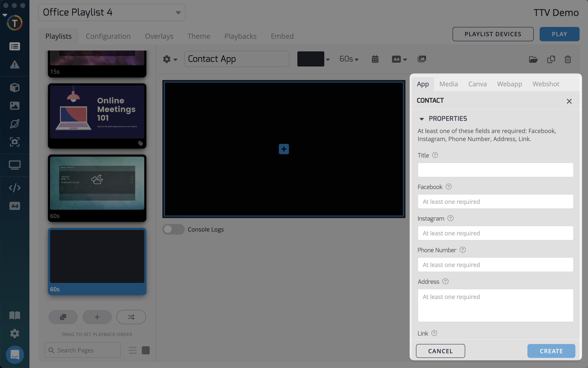Click the shuffle pages button
Image resolution: width=588 pixels, height=368 pixels.
(x=131, y=317)
